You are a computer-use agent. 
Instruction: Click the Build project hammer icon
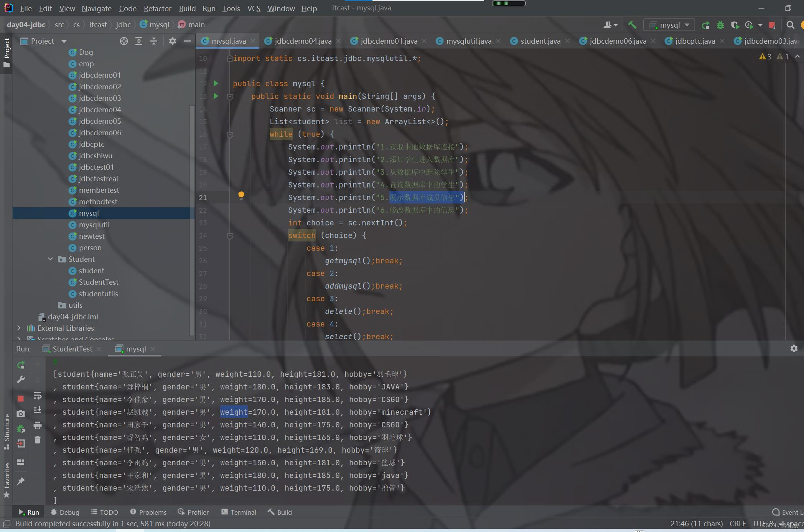(x=632, y=25)
